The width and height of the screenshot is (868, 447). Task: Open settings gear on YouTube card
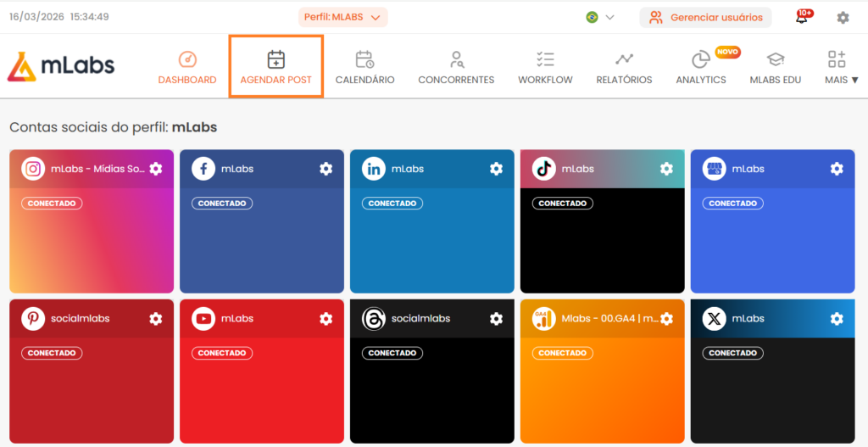[326, 318]
